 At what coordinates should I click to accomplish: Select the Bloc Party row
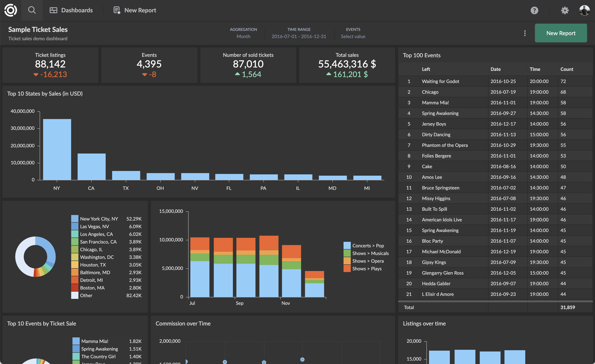click(495, 241)
